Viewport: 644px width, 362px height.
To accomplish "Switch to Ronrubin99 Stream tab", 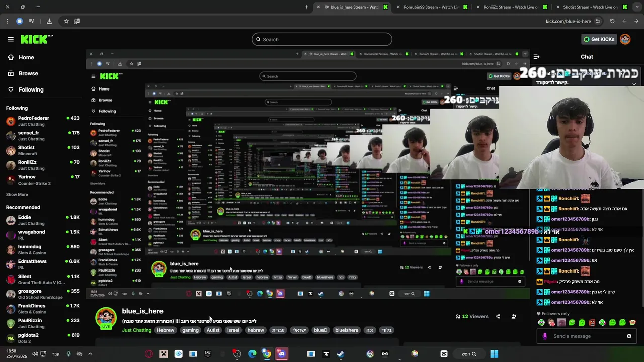I will point(432,7).
